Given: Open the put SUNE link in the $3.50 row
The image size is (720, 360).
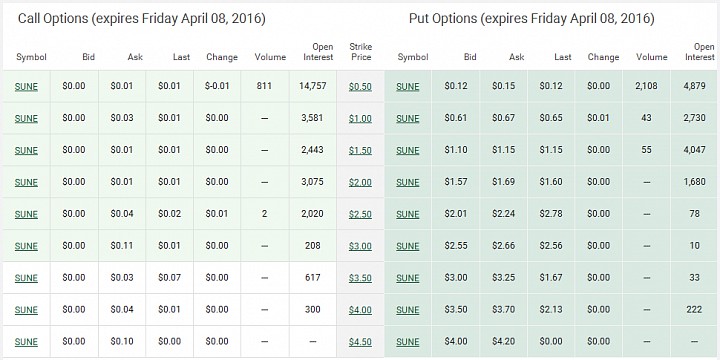Looking at the screenshot, I should click(x=408, y=278).
